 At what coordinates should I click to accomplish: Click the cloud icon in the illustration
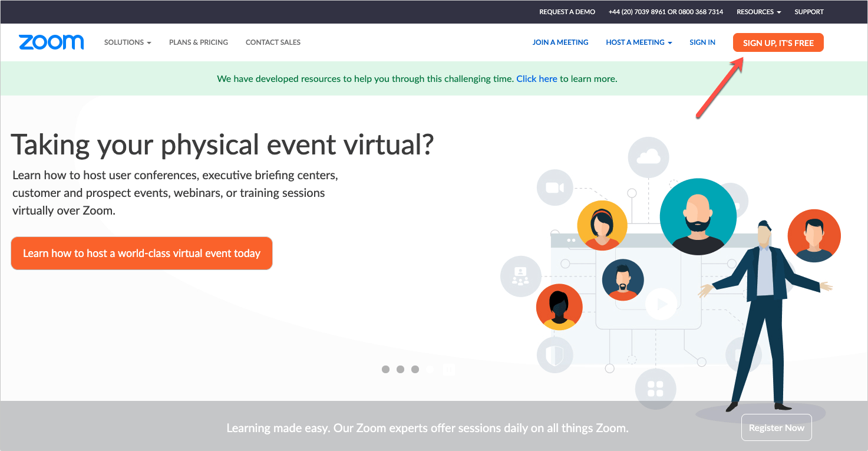point(648,157)
